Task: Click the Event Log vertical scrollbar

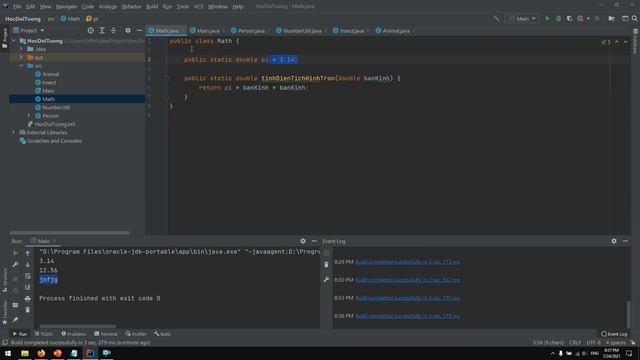Action: 629,314
